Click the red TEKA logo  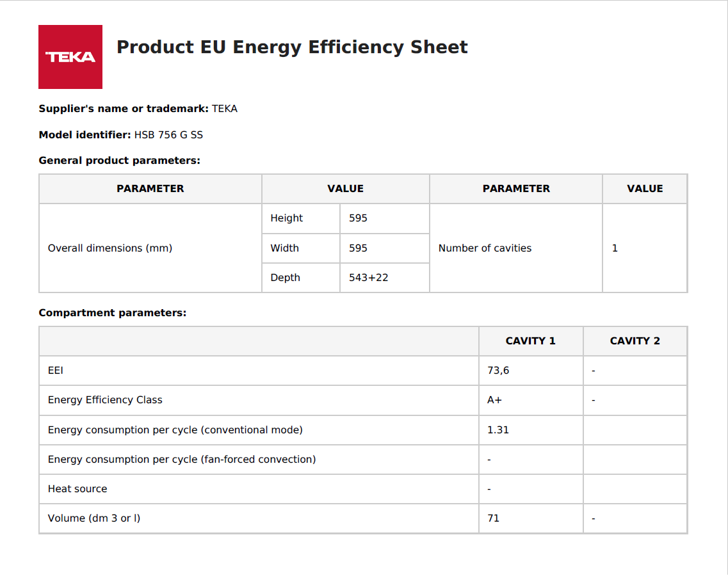point(70,56)
